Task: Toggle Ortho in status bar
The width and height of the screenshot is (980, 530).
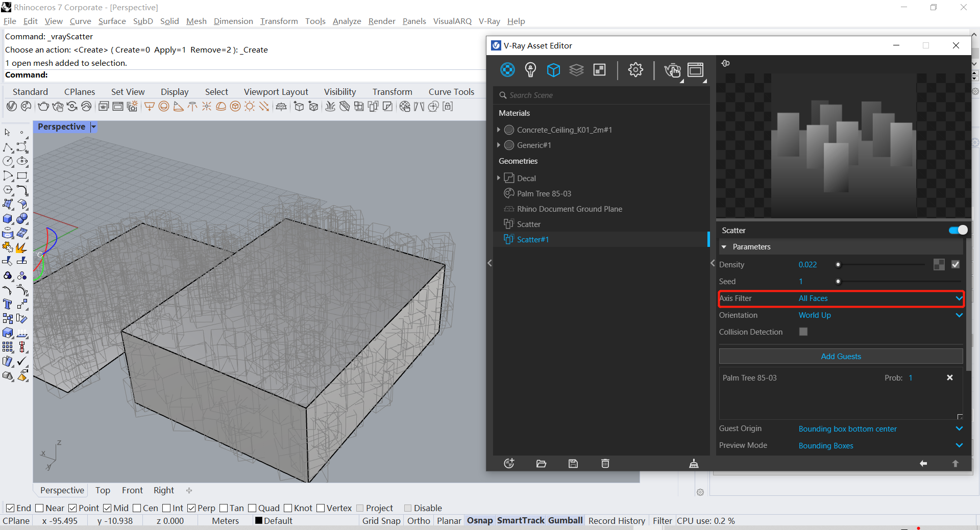Action: (x=419, y=521)
